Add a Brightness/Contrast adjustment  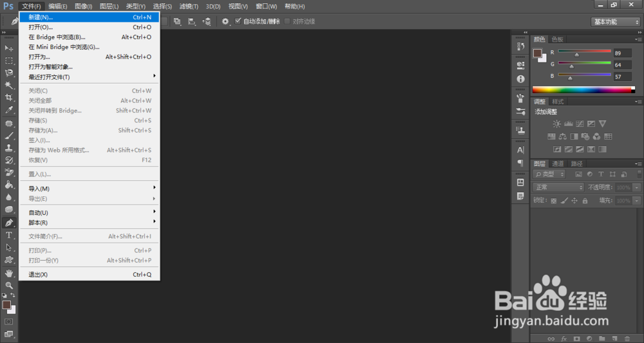[x=556, y=124]
